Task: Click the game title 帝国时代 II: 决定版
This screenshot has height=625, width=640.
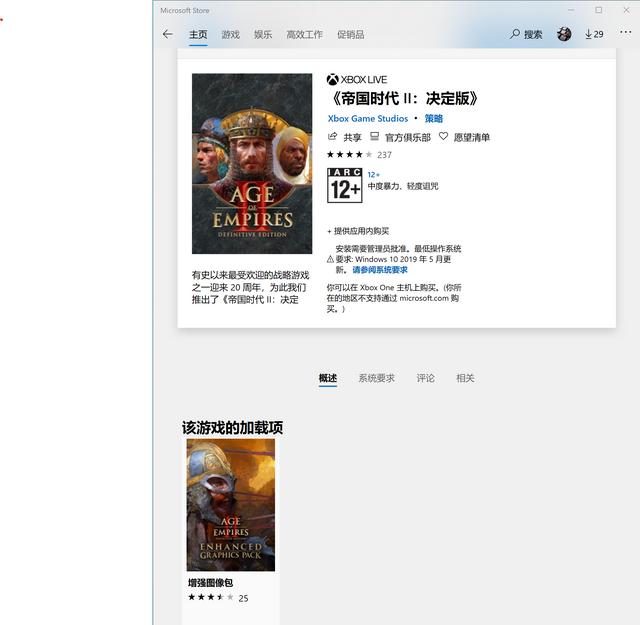Action: coord(404,98)
